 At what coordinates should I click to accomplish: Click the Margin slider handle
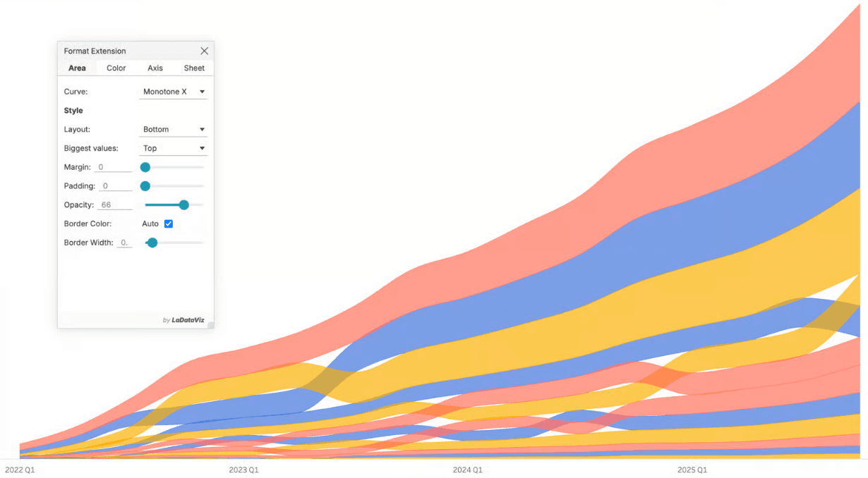click(145, 168)
